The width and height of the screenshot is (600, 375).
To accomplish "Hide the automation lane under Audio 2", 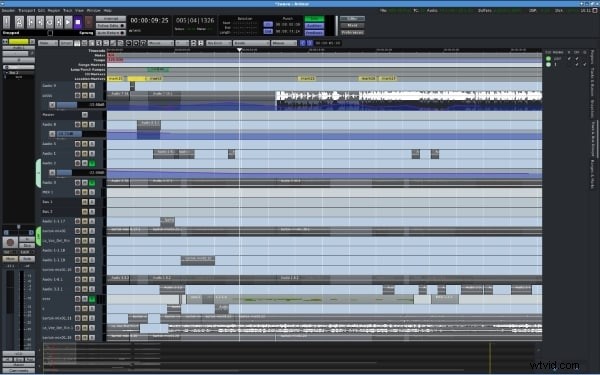I will tap(52, 173).
